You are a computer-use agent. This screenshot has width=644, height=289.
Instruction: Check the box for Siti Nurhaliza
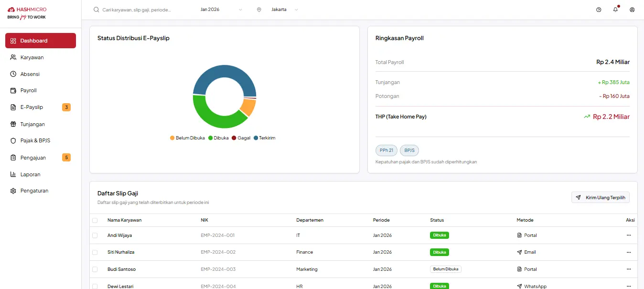pos(95,252)
